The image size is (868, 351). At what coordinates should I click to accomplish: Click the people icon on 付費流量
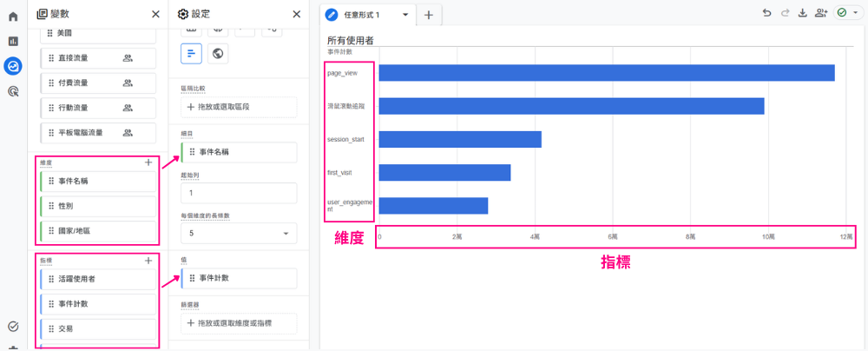click(x=128, y=83)
